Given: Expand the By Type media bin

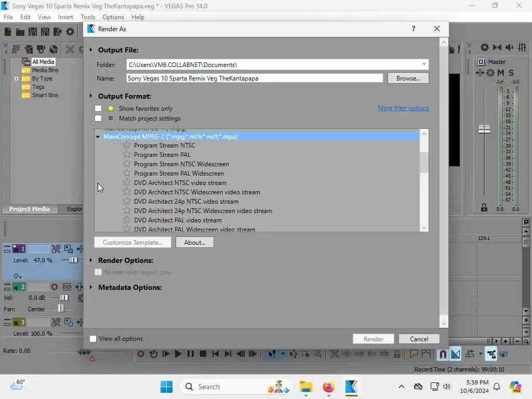Looking at the screenshot, I should click(x=16, y=78).
